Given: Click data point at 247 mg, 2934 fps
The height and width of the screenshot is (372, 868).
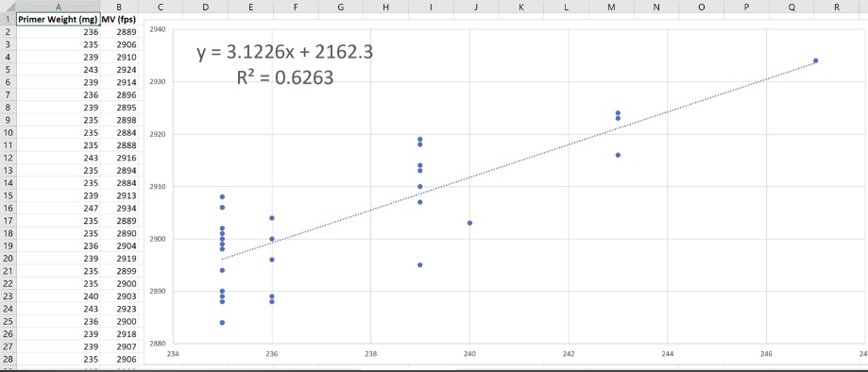Looking at the screenshot, I should [815, 60].
